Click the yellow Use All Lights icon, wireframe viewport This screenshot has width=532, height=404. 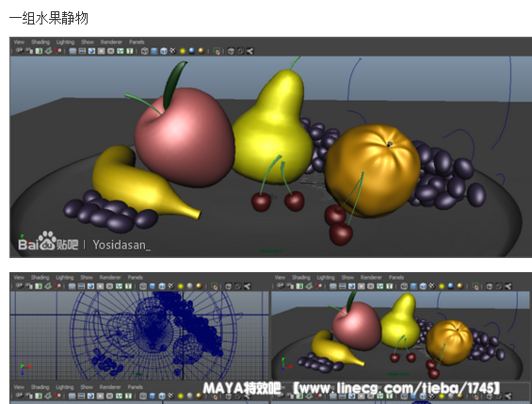point(181,286)
